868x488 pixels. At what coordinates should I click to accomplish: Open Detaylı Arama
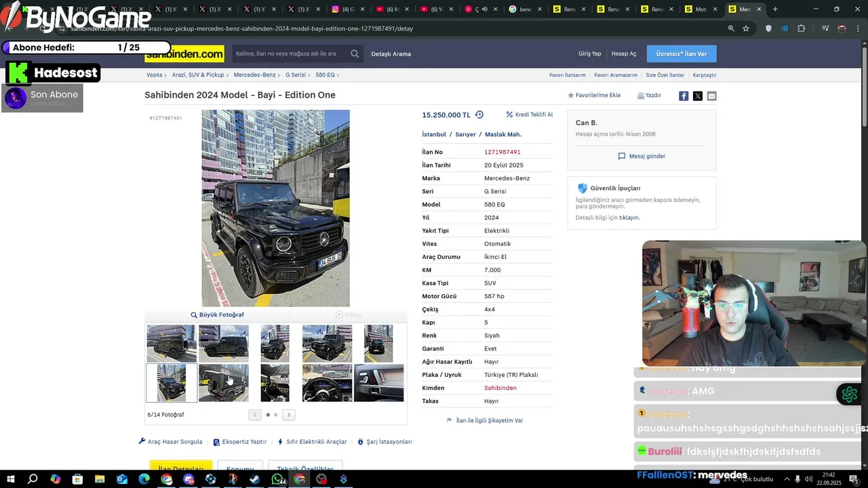(x=391, y=54)
